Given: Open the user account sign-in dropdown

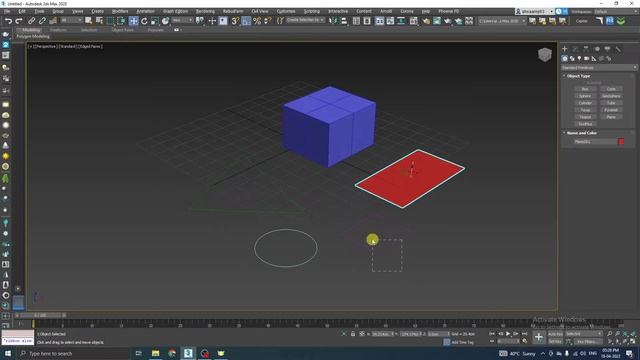Looking at the screenshot, I should [534, 11].
